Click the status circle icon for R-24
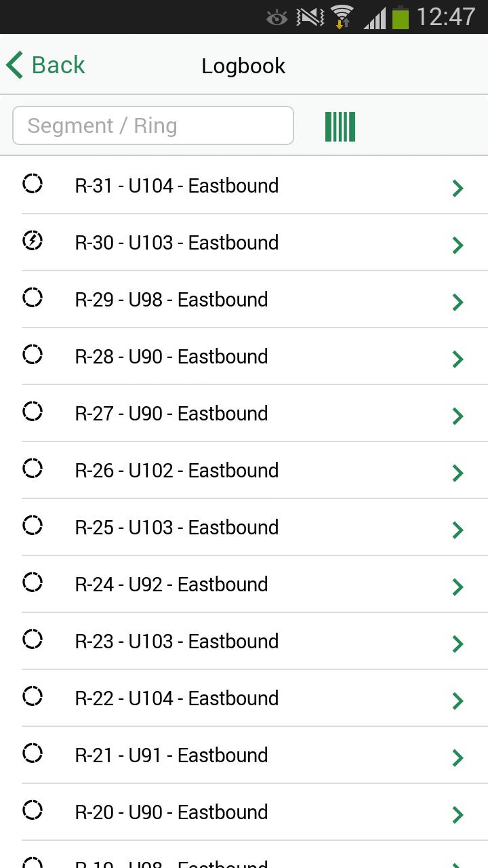 [x=33, y=583]
